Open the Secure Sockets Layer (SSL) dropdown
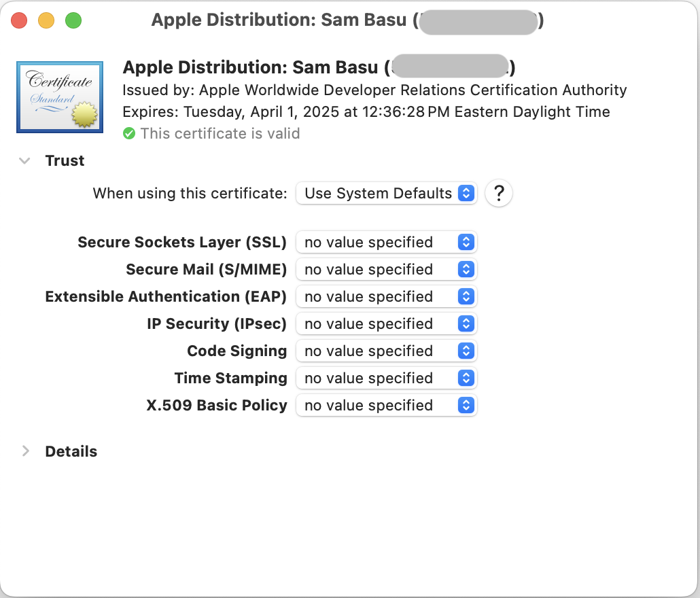The image size is (700, 598). tap(387, 243)
